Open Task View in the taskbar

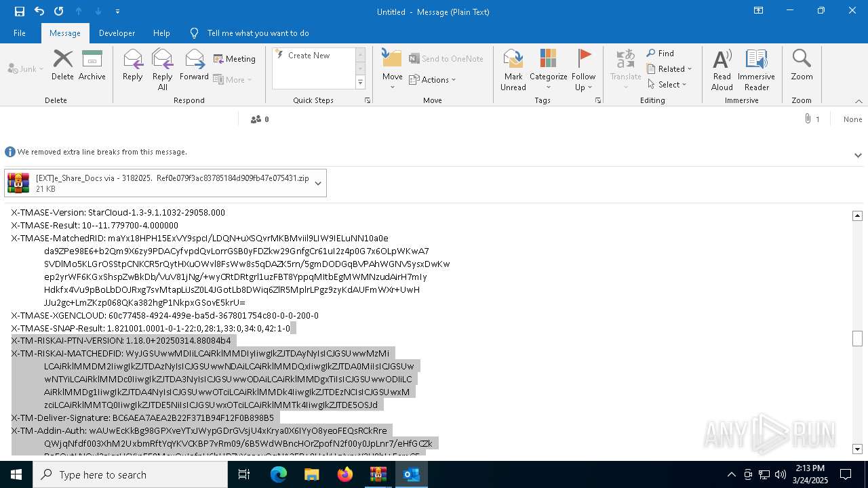point(244,474)
